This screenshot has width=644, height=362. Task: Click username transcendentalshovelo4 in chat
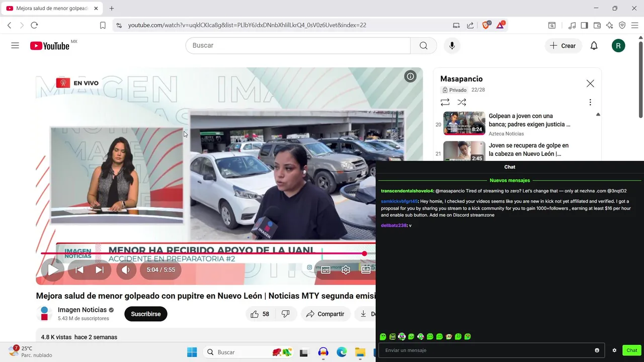(407, 191)
